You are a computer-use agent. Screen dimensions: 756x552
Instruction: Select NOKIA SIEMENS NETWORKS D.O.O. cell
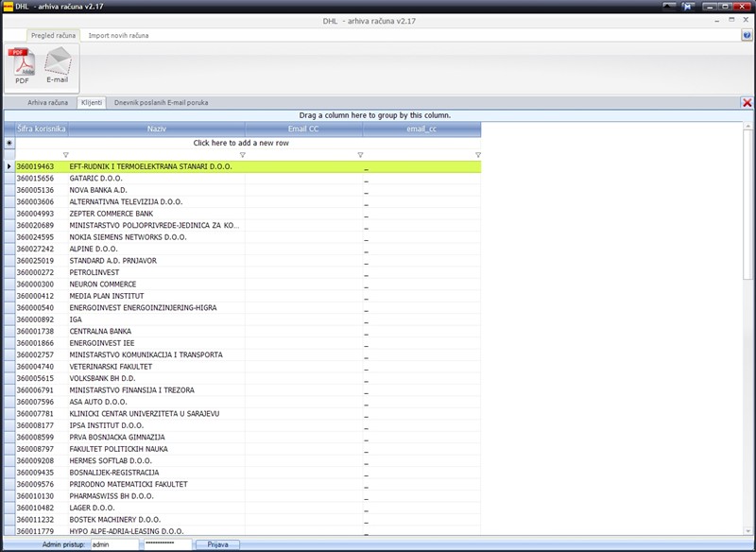click(x=157, y=237)
